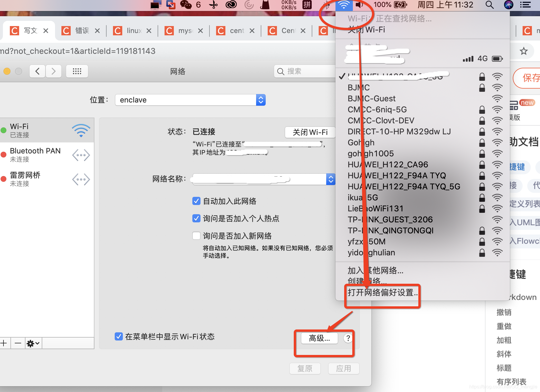The width and height of the screenshot is (540, 392).
Task: Go back in Network preferences
Action: 37,71
